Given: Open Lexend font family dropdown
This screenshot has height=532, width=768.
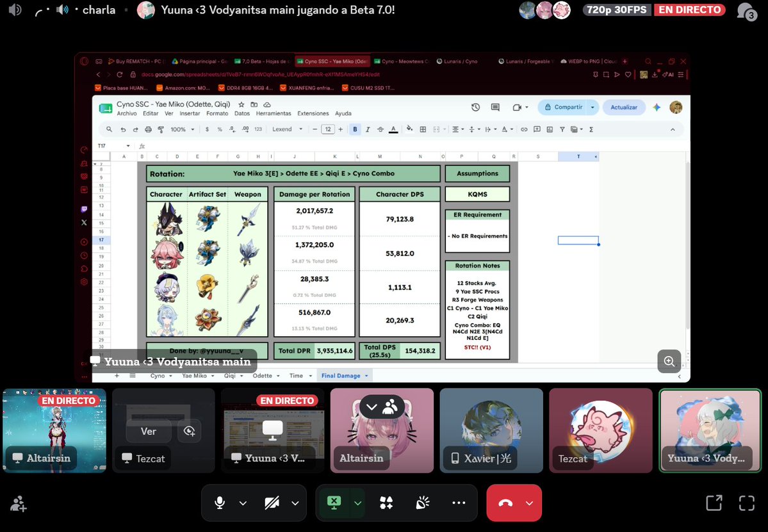Looking at the screenshot, I should click(288, 129).
